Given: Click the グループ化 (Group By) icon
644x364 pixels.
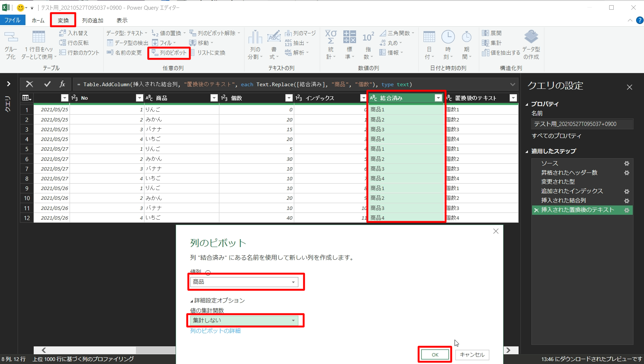Looking at the screenshot, I should tap(11, 37).
